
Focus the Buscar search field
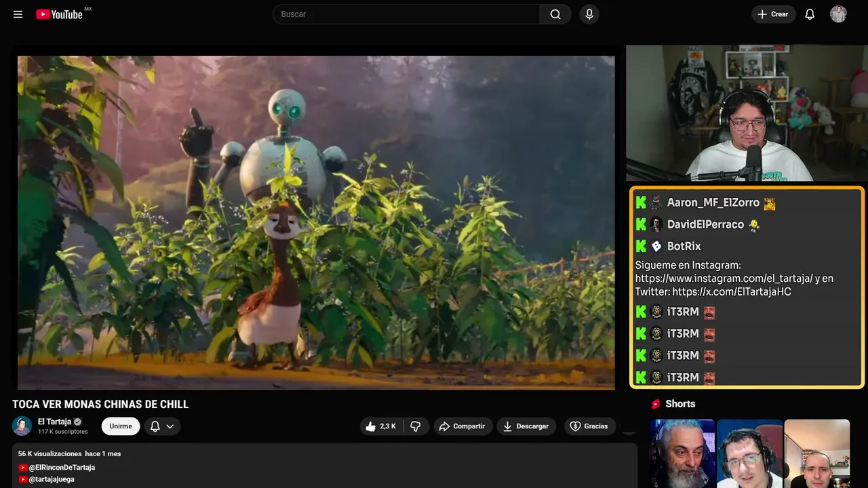coord(406,14)
